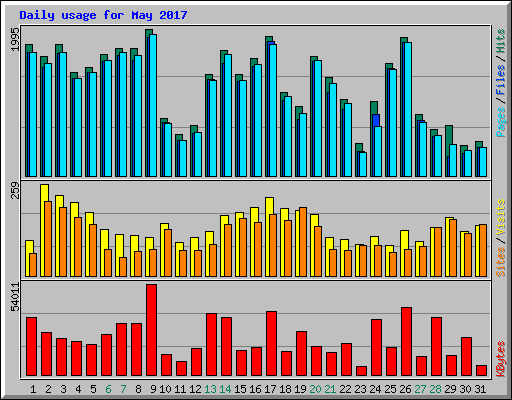This screenshot has height=400, width=512.
Task: Click weekend day 6 axis label
Action: tap(108, 389)
